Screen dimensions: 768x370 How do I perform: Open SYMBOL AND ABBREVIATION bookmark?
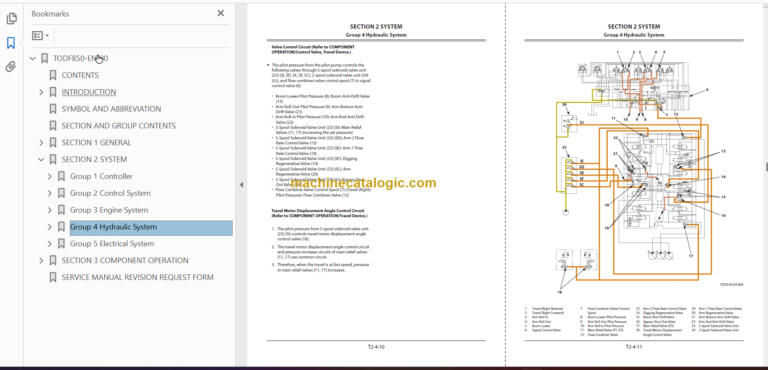pyautogui.click(x=111, y=109)
